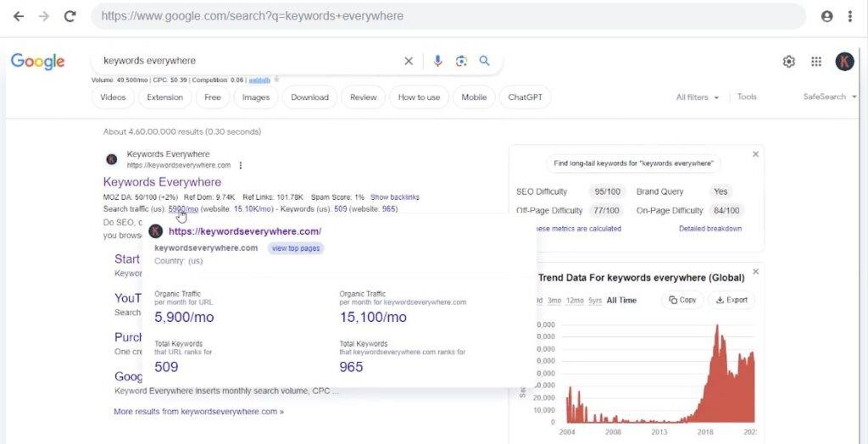Open the Keywords Everywhere result title

click(x=162, y=182)
